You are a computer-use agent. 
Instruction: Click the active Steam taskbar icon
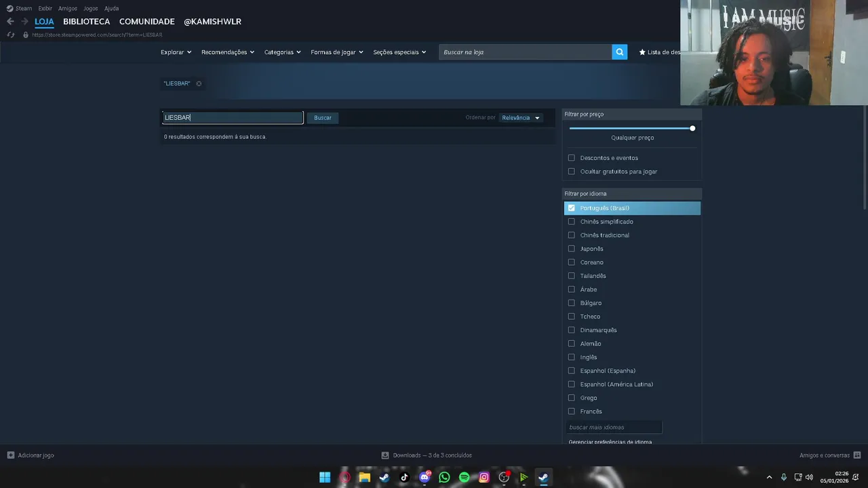(x=543, y=477)
